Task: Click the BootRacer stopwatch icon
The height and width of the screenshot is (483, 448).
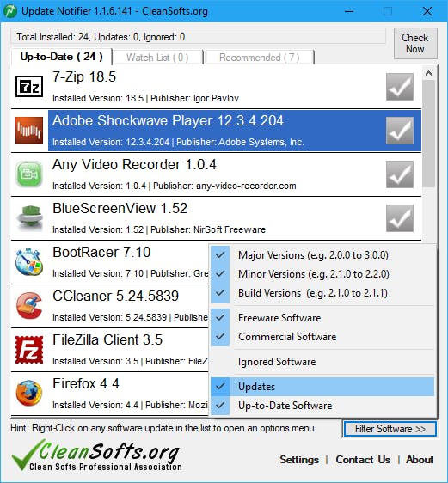Action: 29,262
